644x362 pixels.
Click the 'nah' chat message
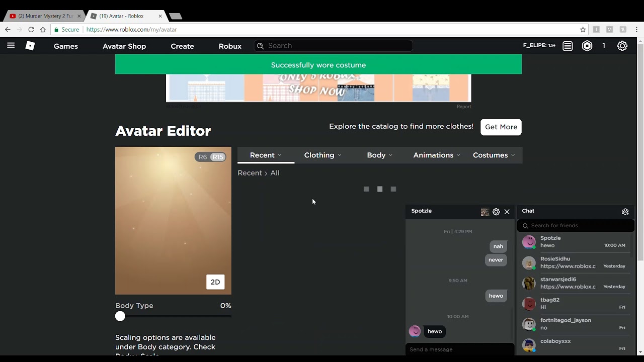click(498, 246)
